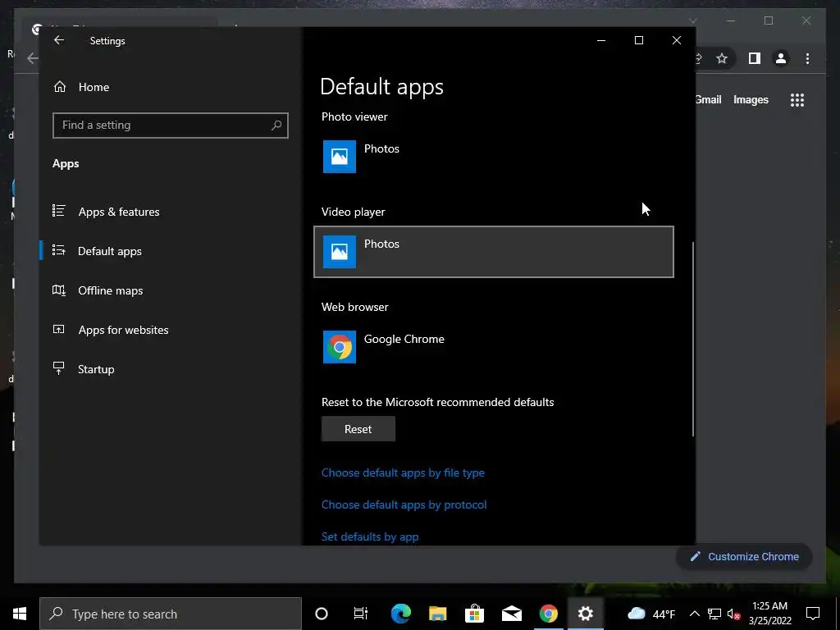840x630 pixels.
Task: Open Choose default apps by file type
Action: (403, 472)
